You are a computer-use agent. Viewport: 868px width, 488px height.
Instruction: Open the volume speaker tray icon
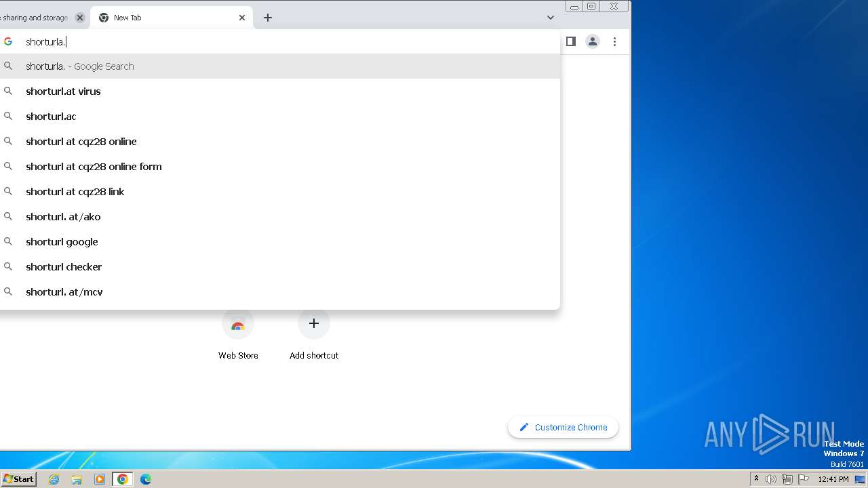click(771, 479)
